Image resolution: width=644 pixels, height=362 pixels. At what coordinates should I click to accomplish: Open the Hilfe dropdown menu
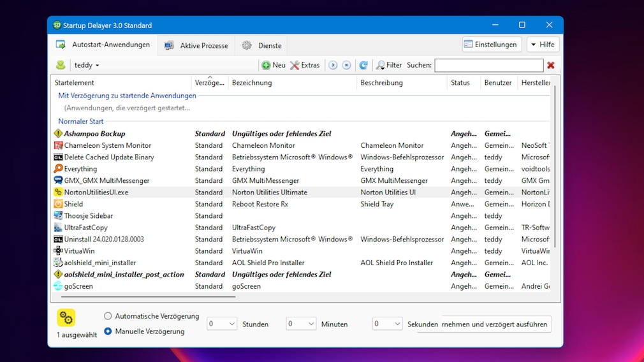pos(543,45)
